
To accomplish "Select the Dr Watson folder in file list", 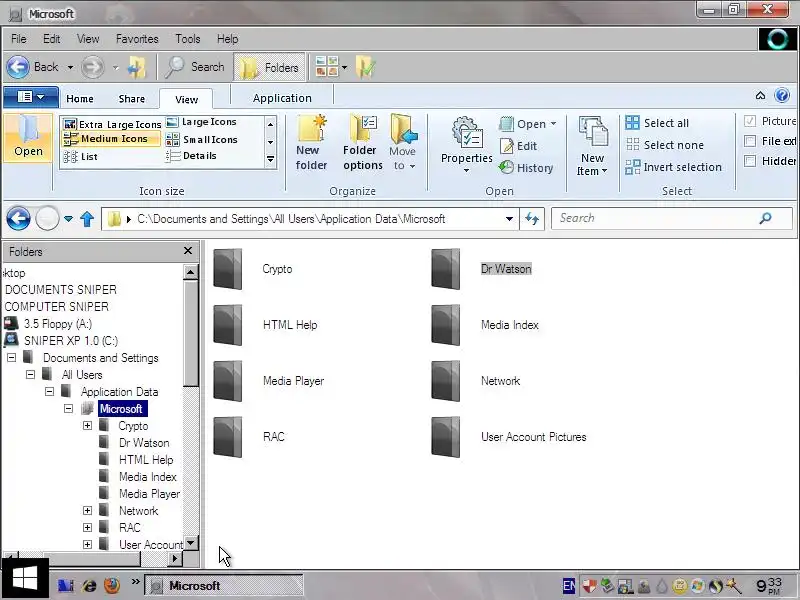I will coord(506,269).
